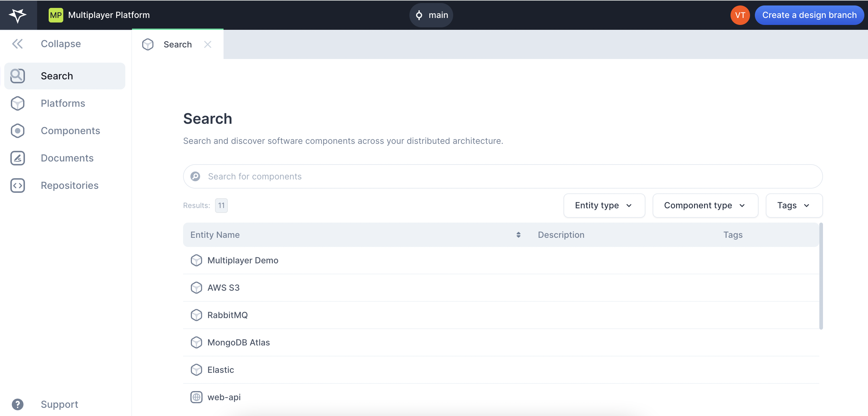Toggle sort order on Entity Name column
This screenshot has width=868, height=416.
click(x=518, y=234)
